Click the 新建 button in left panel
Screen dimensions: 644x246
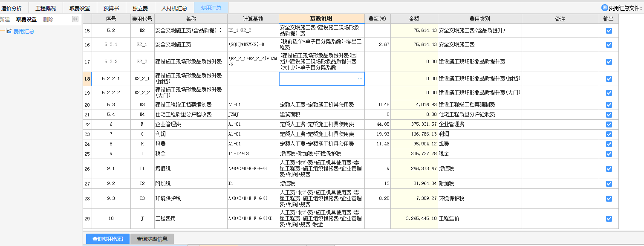click(5, 19)
